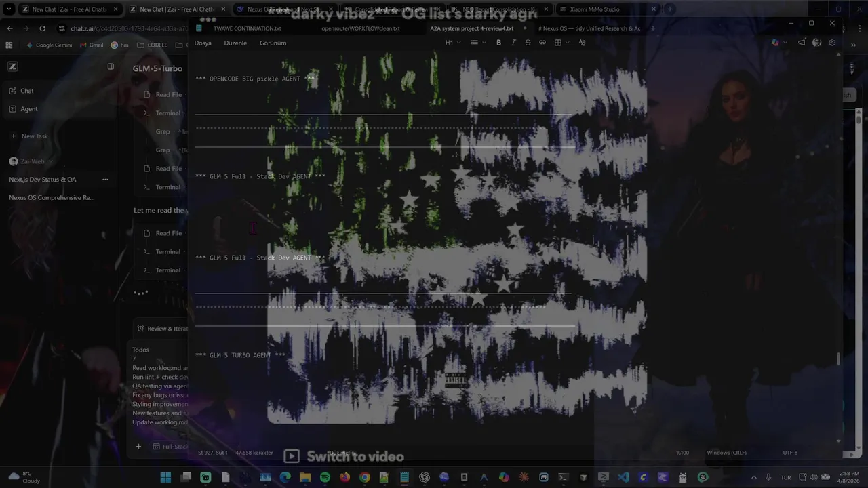Open Visual Studio Code from taskbar
868x488 pixels.
(x=623, y=477)
